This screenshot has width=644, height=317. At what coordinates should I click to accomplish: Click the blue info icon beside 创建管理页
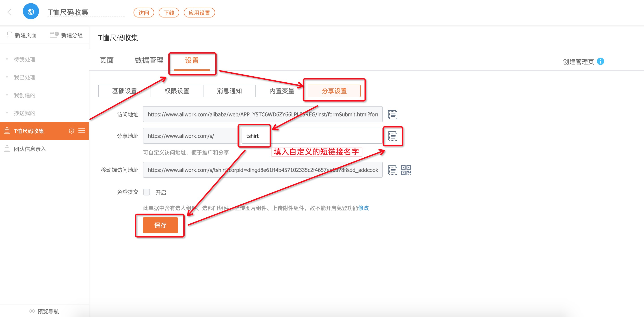601,61
